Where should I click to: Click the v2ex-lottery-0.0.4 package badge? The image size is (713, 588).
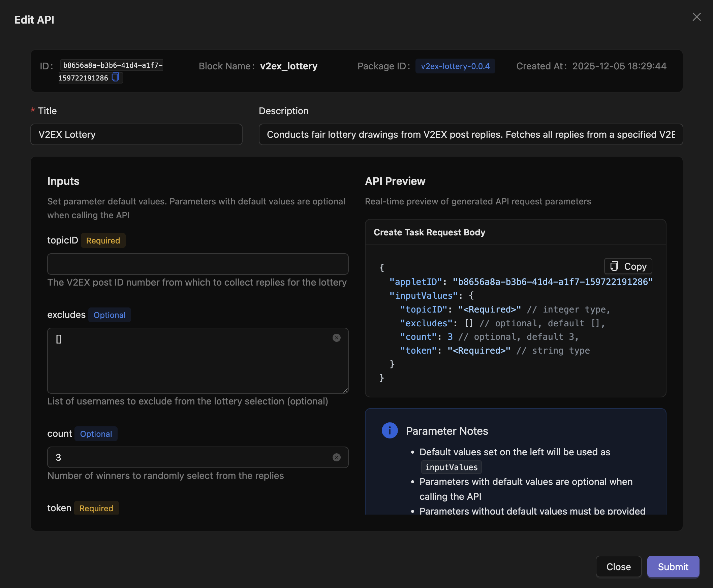coord(455,66)
